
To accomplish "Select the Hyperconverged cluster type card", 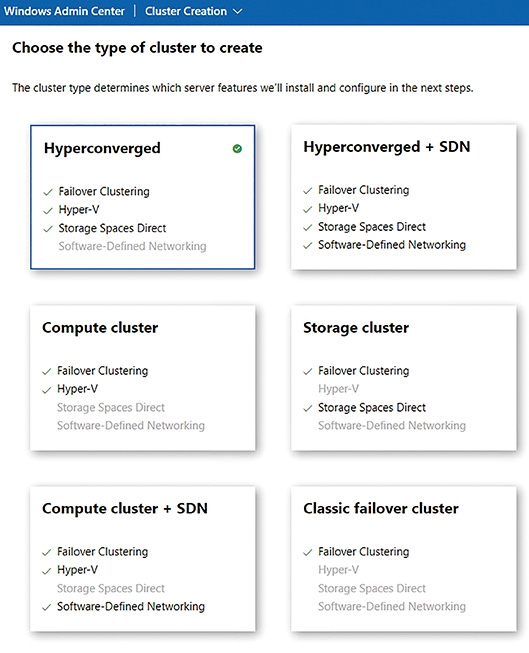I will point(142,197).
